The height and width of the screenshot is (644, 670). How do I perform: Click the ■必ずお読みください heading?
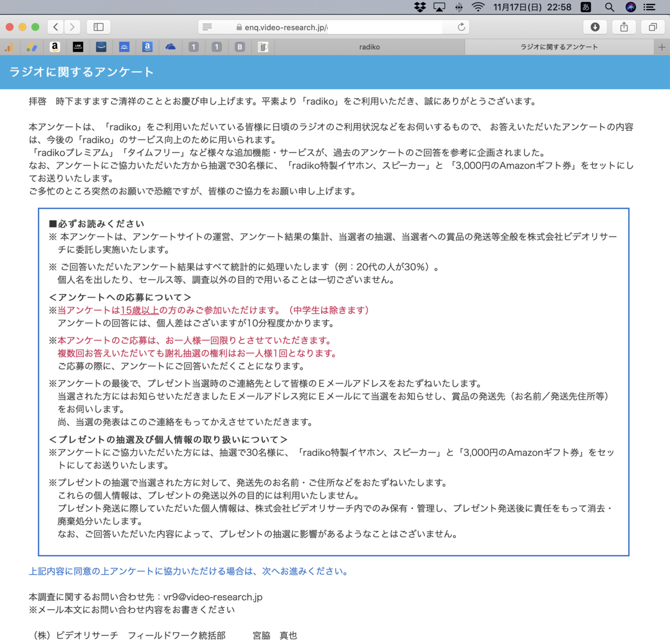97,223
